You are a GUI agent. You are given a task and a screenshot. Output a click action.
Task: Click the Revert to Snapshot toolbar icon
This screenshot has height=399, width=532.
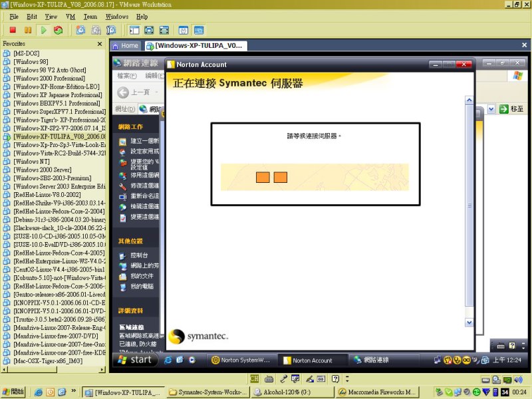[x=96, y=30]
